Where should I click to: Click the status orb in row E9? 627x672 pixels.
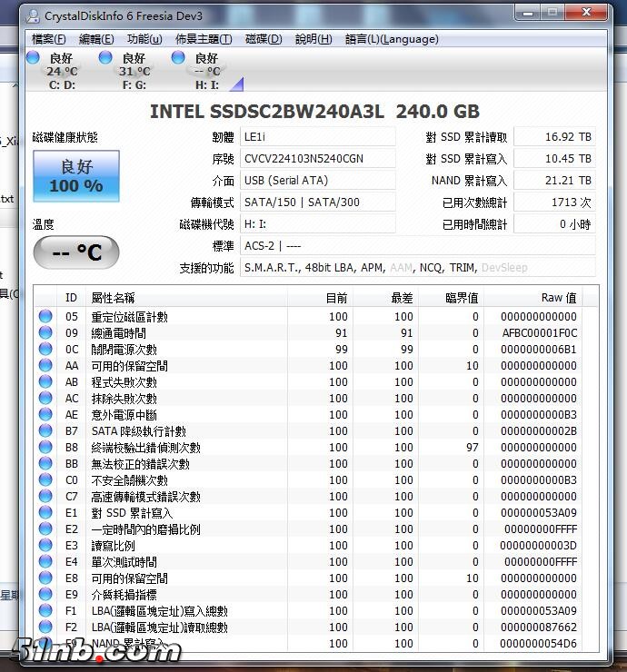tap(45, 594)
